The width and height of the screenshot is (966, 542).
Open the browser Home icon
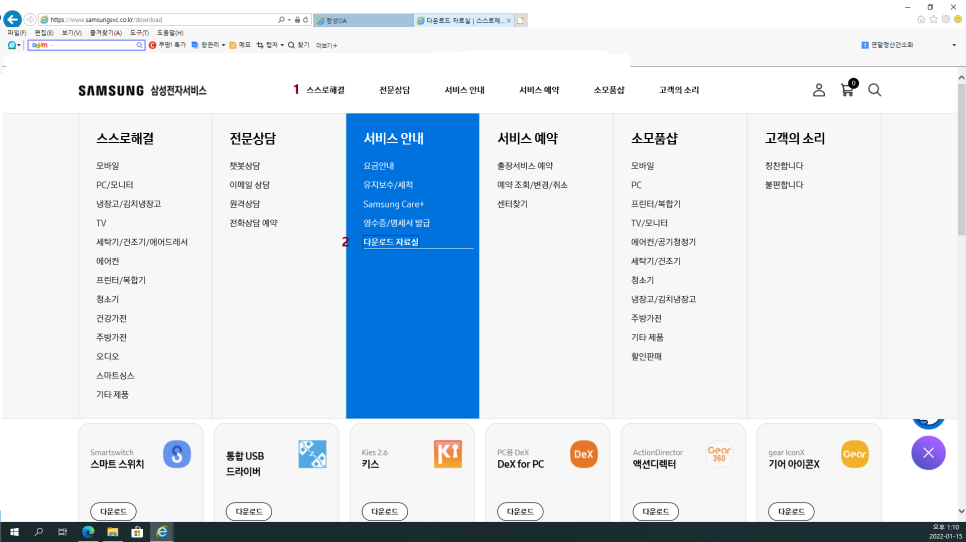pos(921,19)
